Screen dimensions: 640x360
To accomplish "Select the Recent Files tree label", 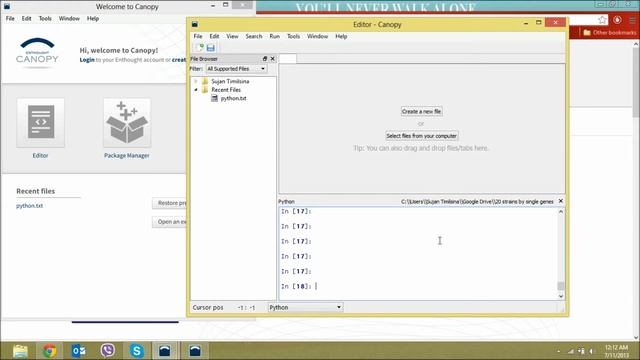I will 226,89.
